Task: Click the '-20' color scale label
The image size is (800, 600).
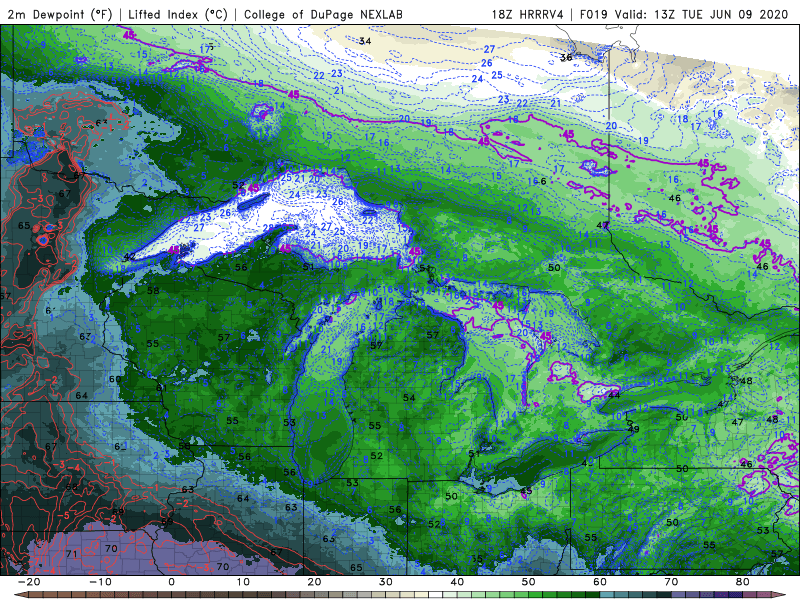Action: point(29,582)
